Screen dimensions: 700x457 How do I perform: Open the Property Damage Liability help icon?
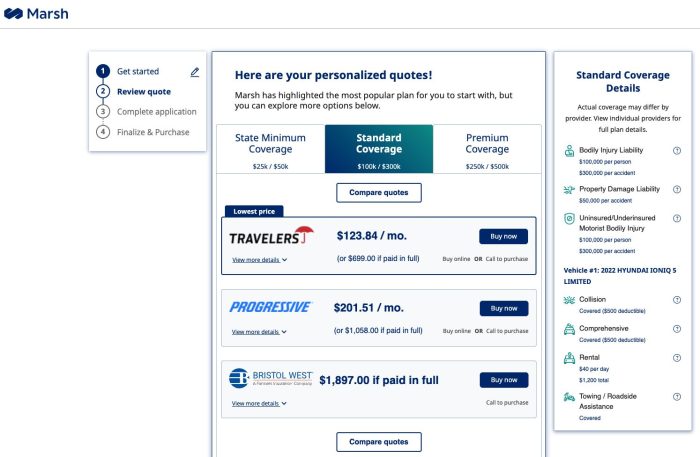tap(677, 188)
